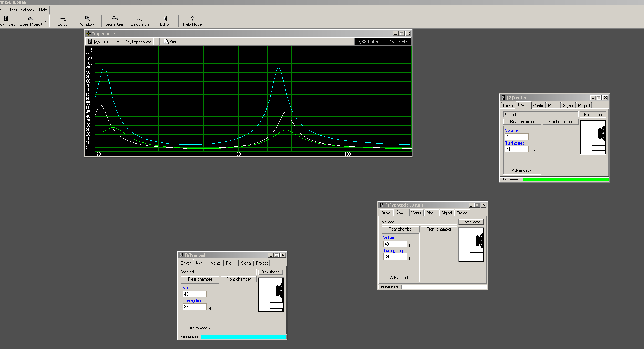Toggle Front chamber in [2]Vented window
644x349 pixels.
coord(561,122)
